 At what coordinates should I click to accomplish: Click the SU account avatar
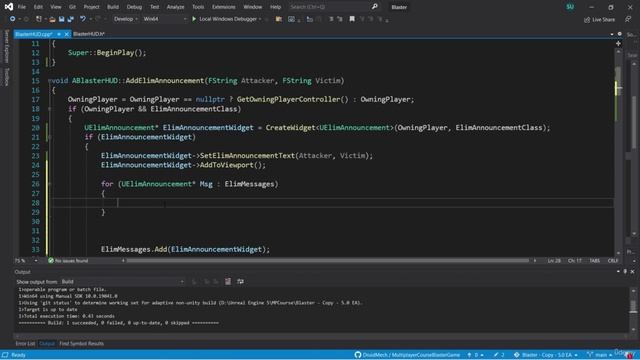point(570,7)
